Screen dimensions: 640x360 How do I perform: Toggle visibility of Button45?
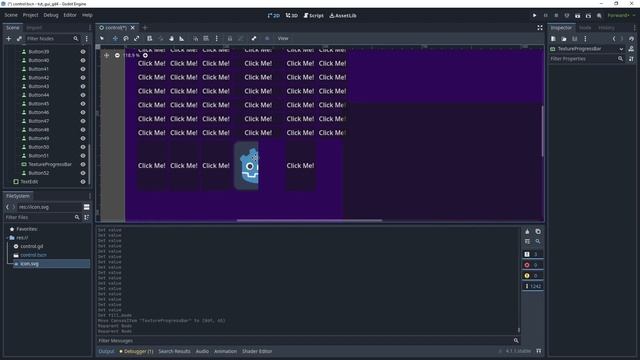pyautogui.click(x=83, y=104)
